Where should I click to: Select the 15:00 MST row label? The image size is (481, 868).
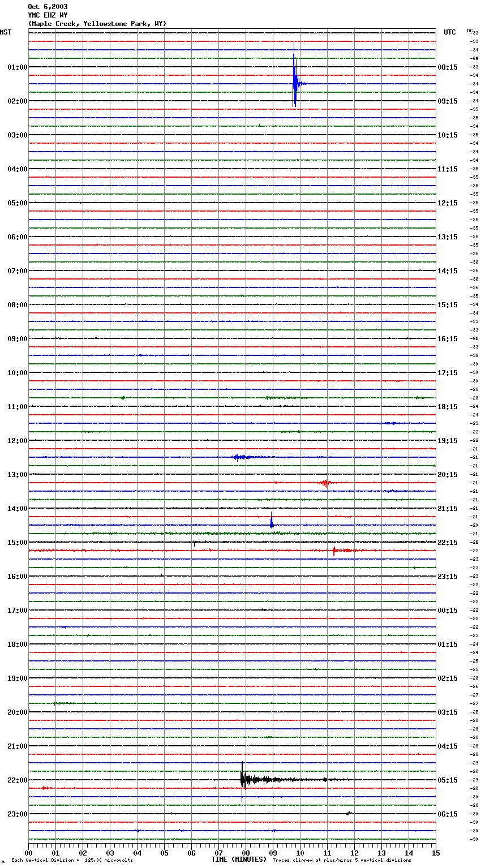click(17, 543)
